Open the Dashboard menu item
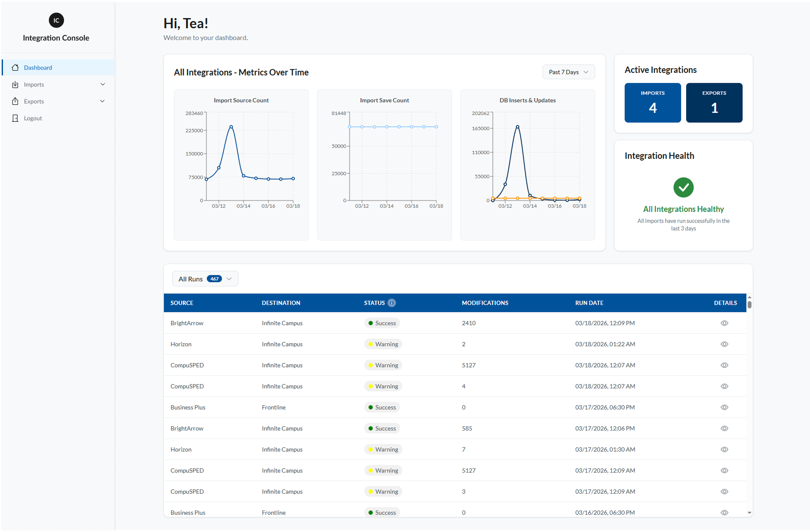 58,67
